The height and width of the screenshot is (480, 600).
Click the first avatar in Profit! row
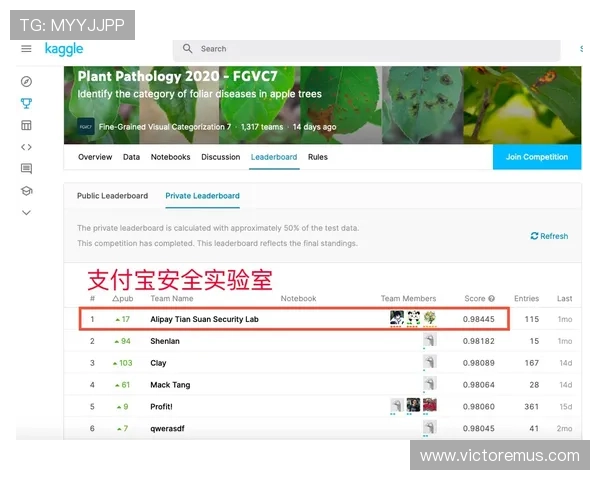[x=396, y=406]
